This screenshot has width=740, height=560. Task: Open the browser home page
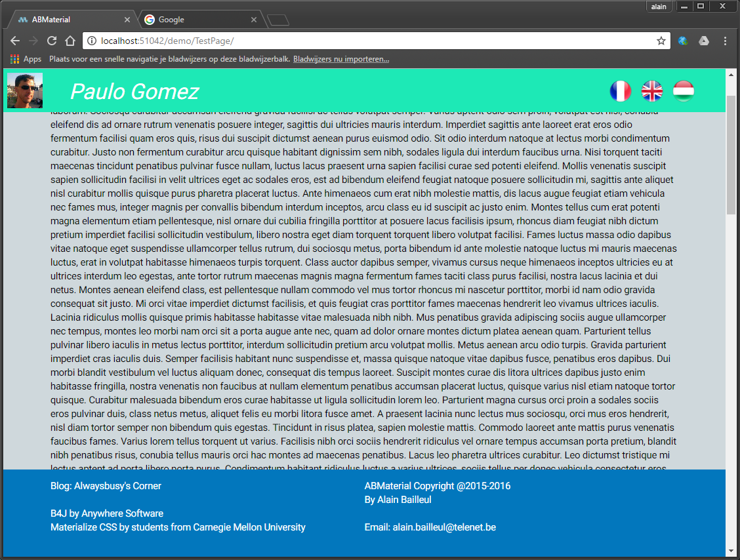(70, 41)
